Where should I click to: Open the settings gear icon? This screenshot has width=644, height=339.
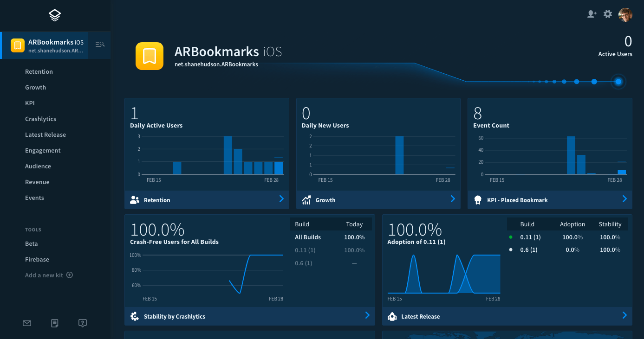(608, 14)
